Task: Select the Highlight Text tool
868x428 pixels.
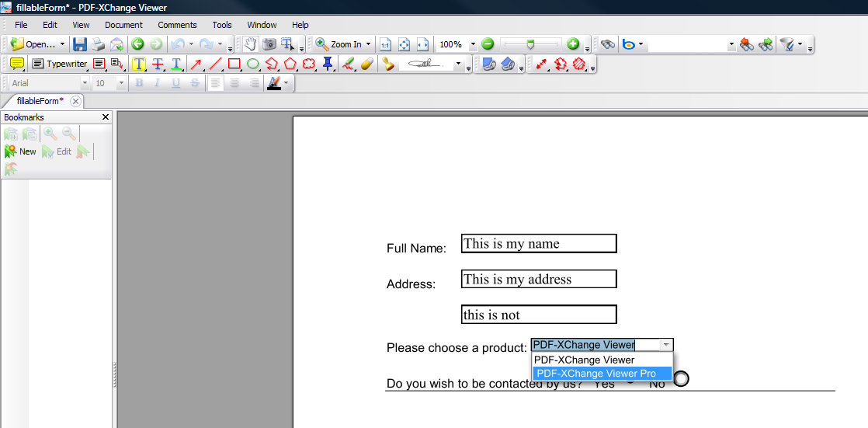Action: pos(139,64)
